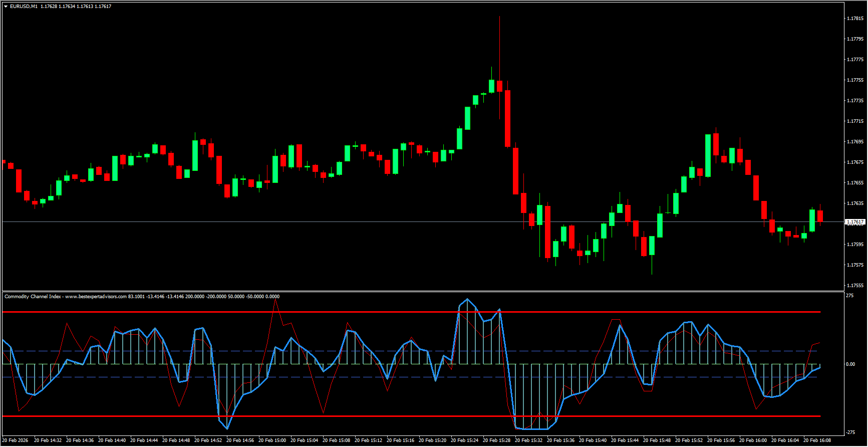Click the -275 indicator scale label
Viewport: 868px width, 447px height.
tap(850, 432)
